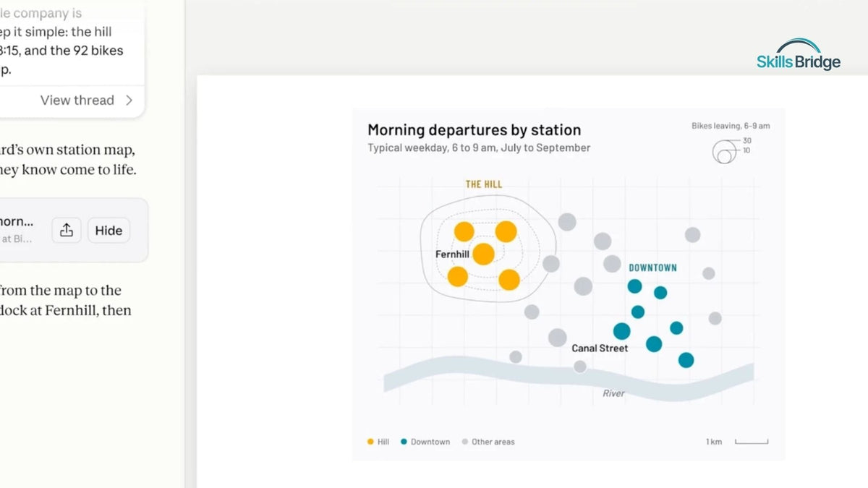
Task: Select the yellow station dot right of Fernhill label
Action: point(483,254)
